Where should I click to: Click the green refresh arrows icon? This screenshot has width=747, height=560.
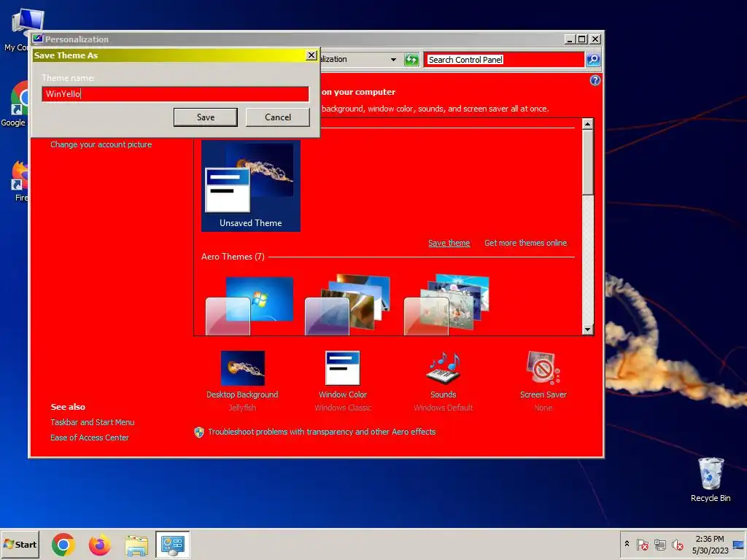coord(411,60)
